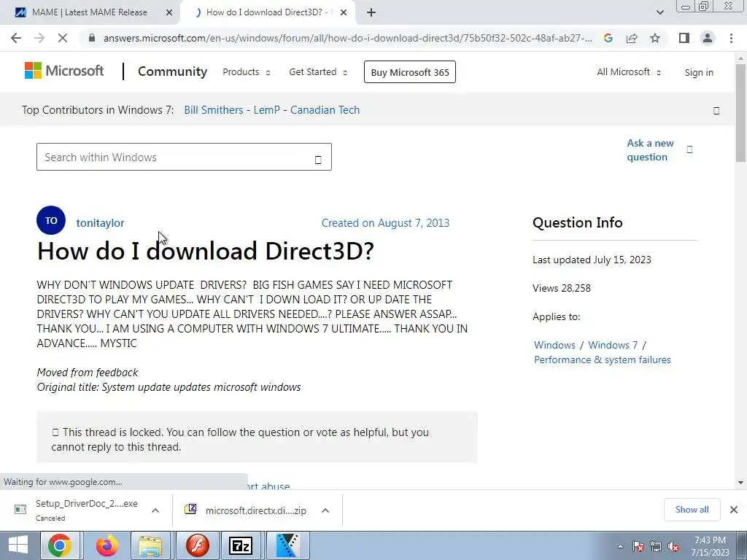Launch Firefox from the taskbar
The image size is (747, 560).
107,545
